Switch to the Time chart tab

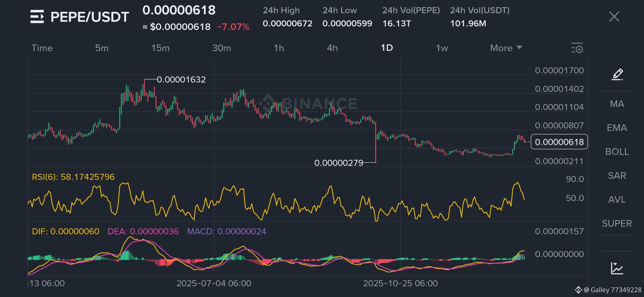[x=42, y=48]
